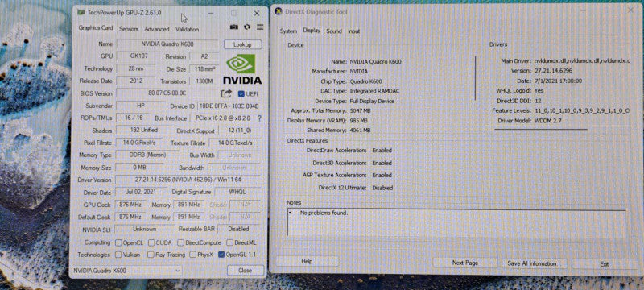The image size is (644, 290).
Task: Click the Digital Signature field WHQL
Action: [237, 193]
